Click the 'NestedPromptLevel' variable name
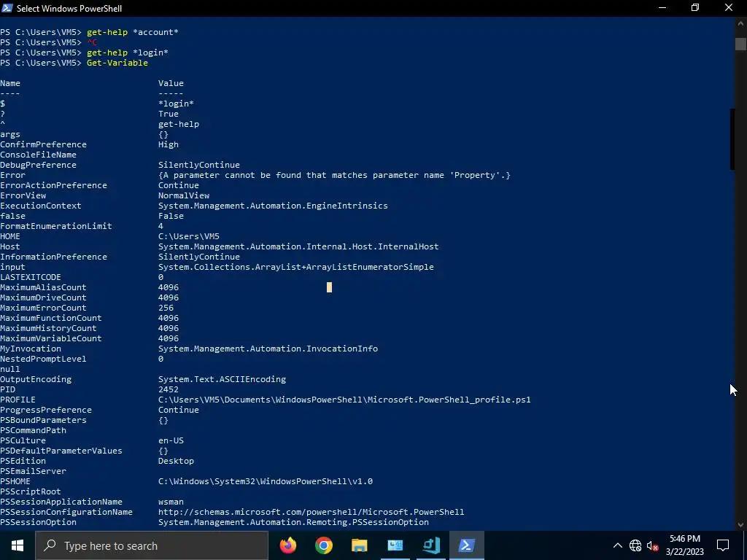 [x=43, y=359]
